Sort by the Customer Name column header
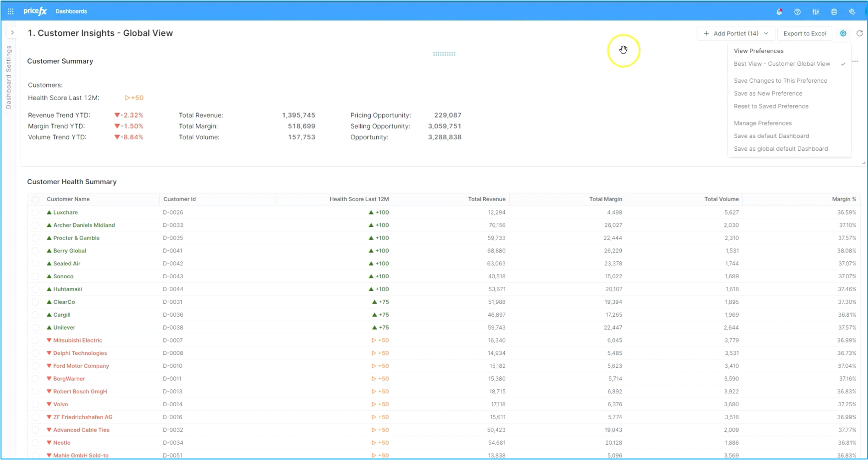The width and height of the screenshot is (868, 460). pos(68,199)
